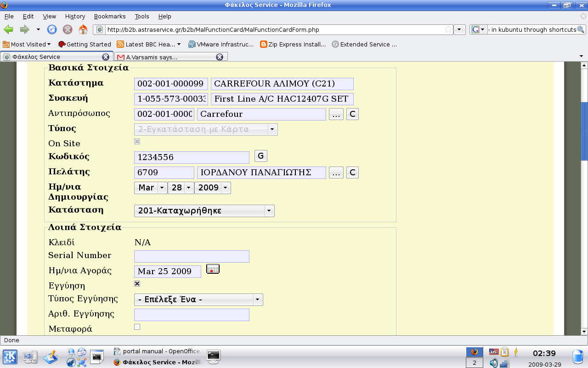Run search with the magnifier icon
This screenshot has height=368, width=588.
pos(581,29)
